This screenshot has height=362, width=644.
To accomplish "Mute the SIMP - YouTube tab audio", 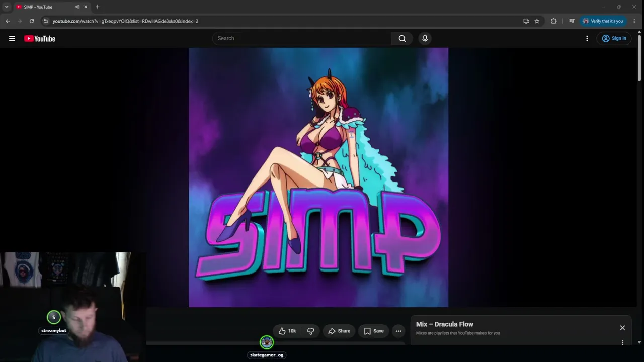I will point(77,7).
